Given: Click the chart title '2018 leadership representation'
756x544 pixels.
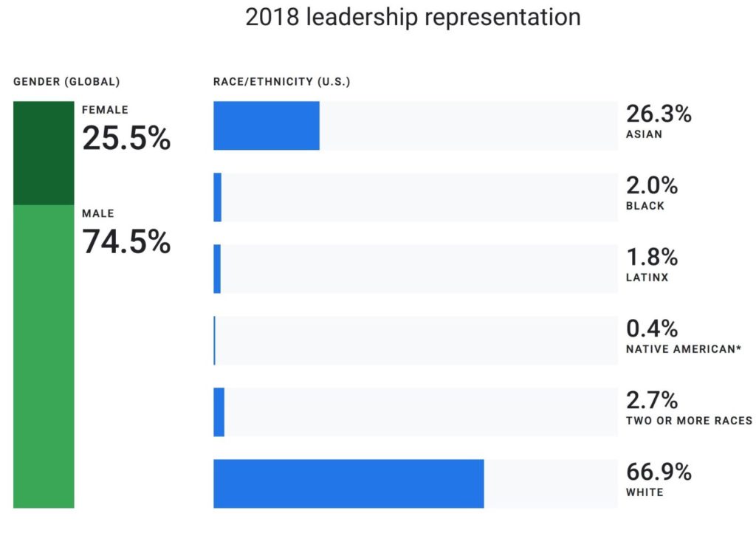Looking at the screenshot, I should [x=413, y=18].
